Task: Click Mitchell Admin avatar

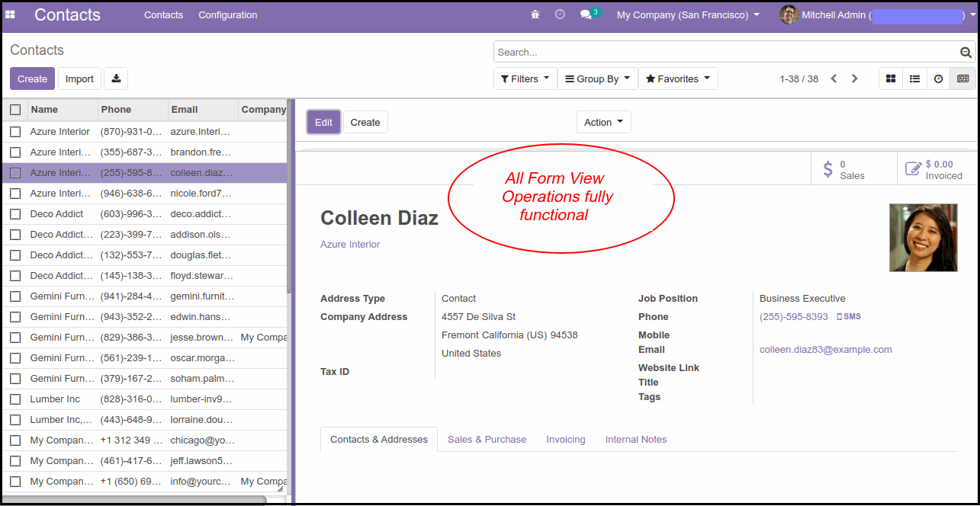Action: 789,14
